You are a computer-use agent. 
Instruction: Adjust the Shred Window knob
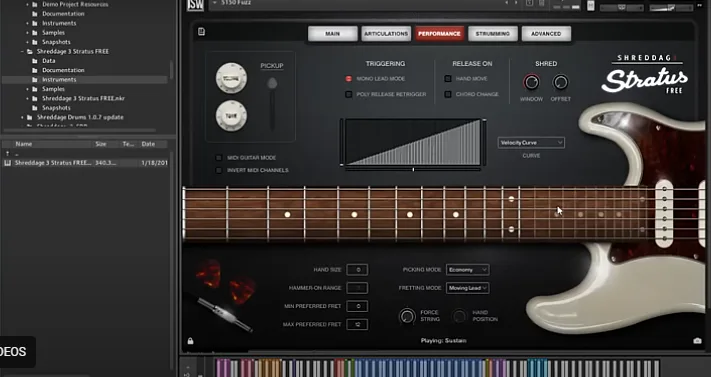click(x=531, y=83)
